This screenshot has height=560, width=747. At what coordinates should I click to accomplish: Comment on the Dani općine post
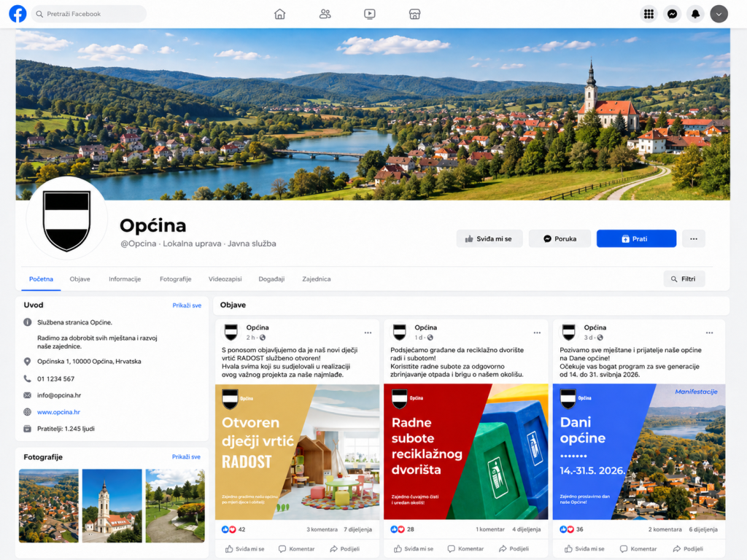tap(638, 549)
